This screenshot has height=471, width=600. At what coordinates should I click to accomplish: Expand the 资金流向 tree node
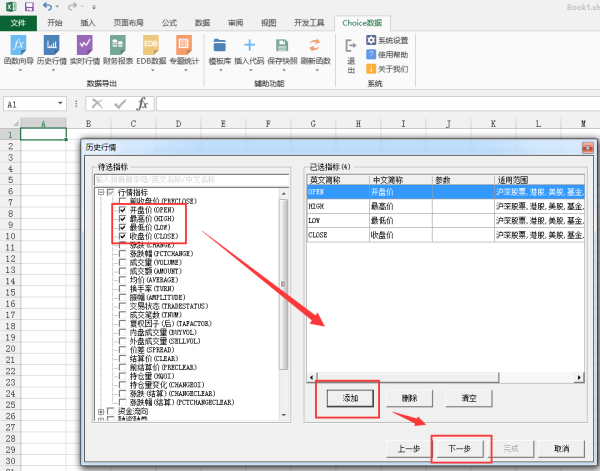(102, 411)
